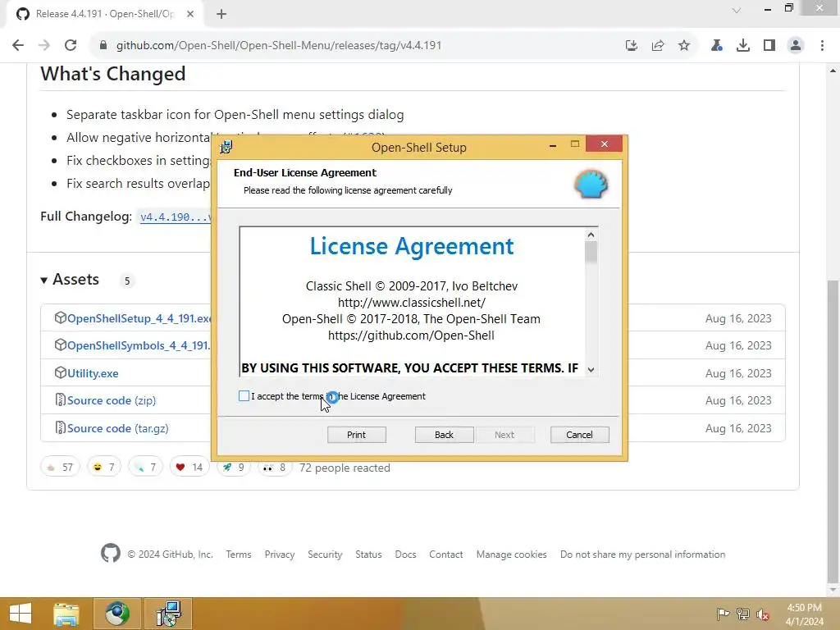Click the package icon beside Utility.exe

pos(61,372)
